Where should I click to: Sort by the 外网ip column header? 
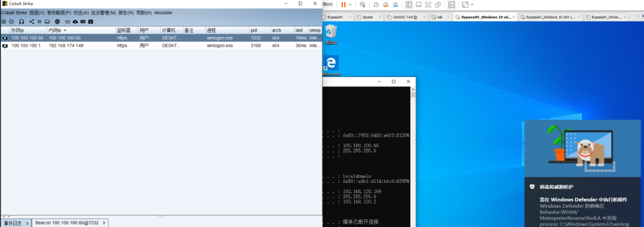coord(28,30)
